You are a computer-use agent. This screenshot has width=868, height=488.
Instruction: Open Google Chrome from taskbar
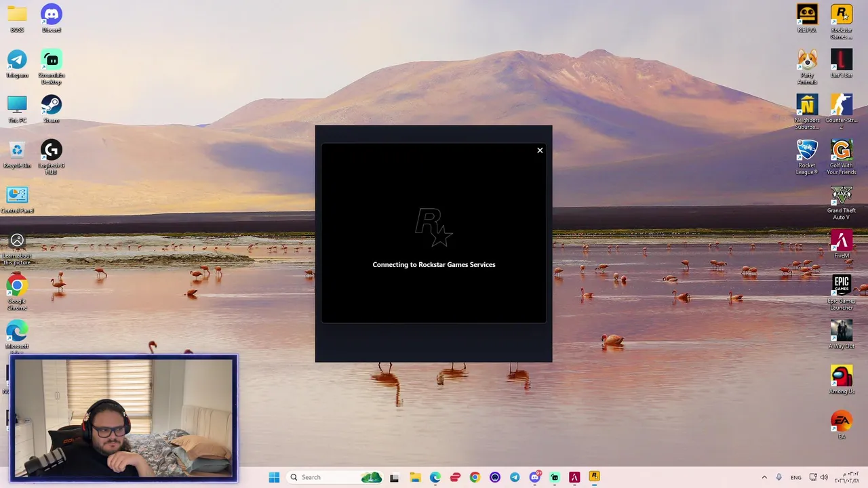pos(475,477)
